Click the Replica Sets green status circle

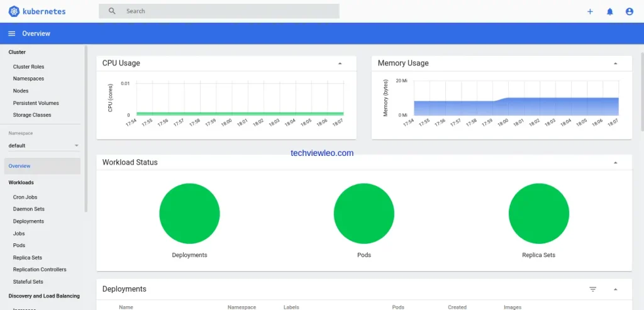tap(539, 214)
